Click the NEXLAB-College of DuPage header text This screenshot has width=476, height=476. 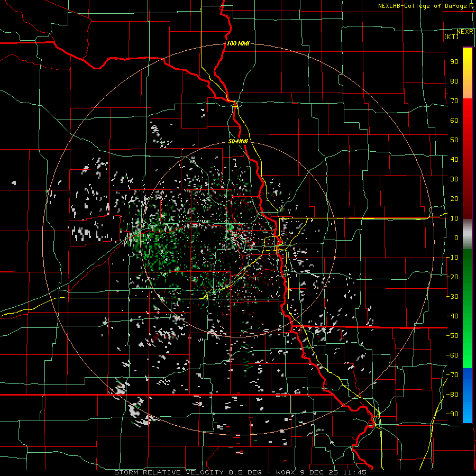423,6
